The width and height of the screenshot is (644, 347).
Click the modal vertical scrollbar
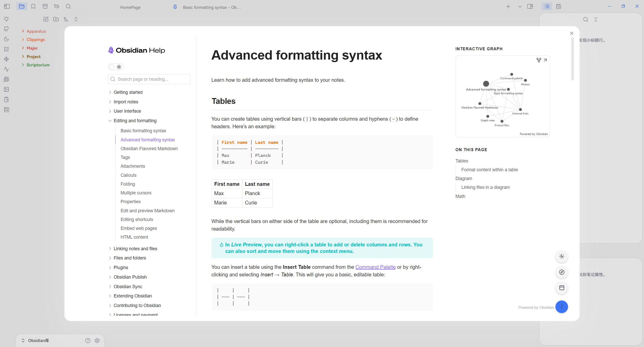pos(573,59)
